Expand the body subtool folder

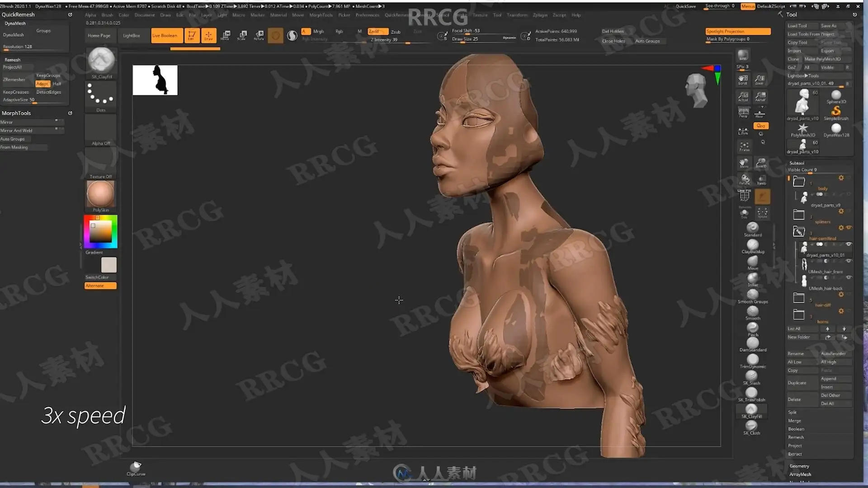(x=799, y=182)
